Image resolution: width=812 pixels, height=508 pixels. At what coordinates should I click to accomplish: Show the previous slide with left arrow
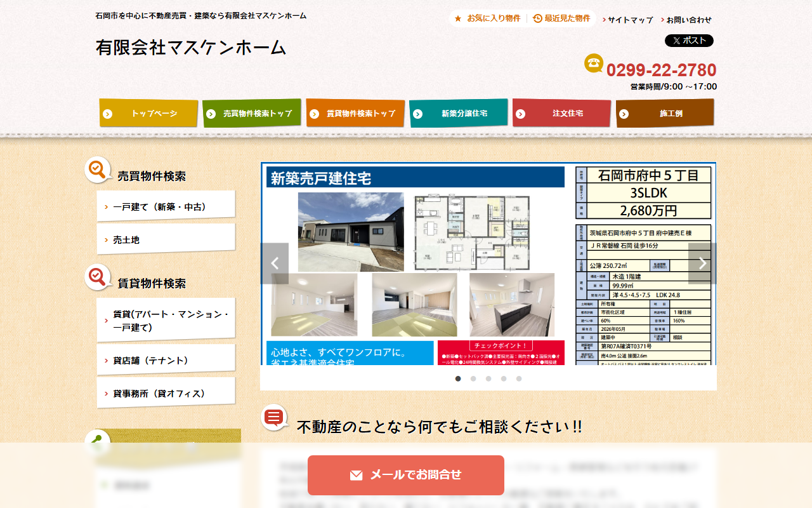pos(275,264)
